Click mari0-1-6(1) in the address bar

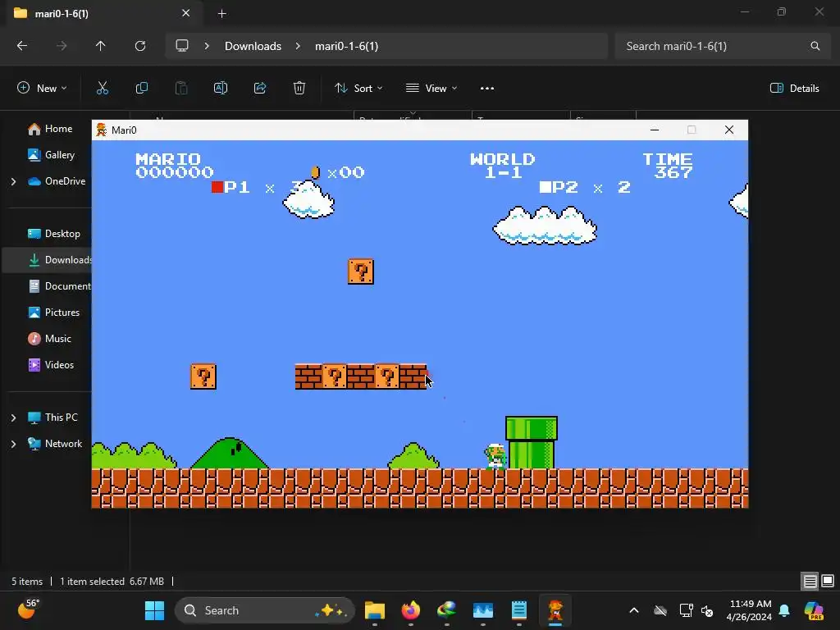(x=347, y=46)
